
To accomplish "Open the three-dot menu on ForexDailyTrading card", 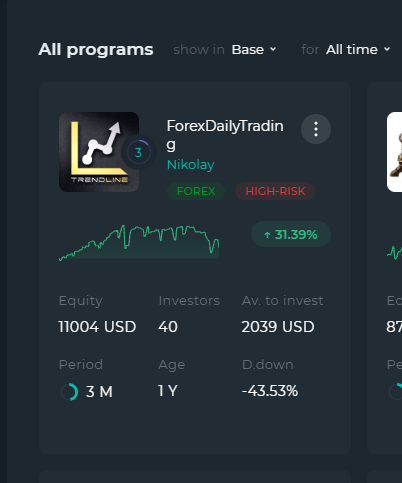I will click(316, 129).
